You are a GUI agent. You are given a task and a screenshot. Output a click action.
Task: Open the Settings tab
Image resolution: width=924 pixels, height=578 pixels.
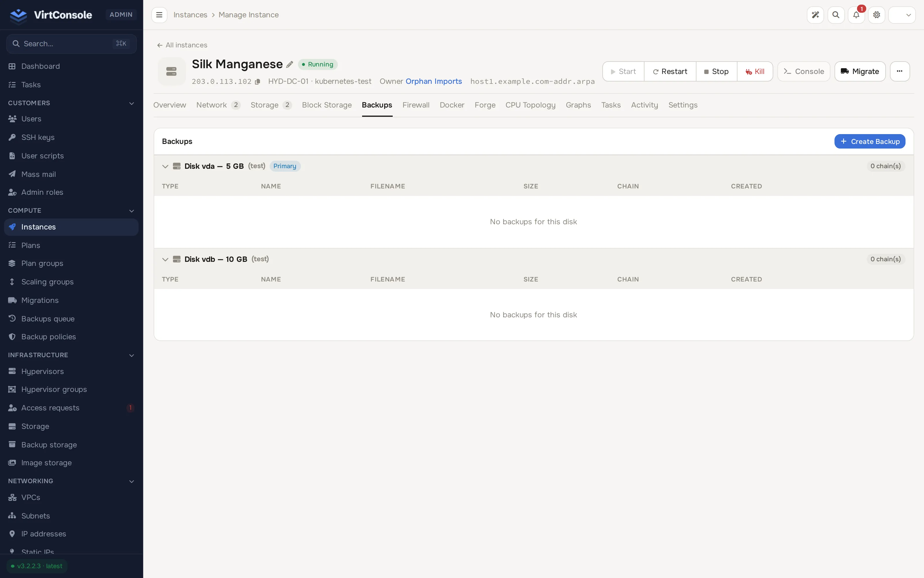[683, 105]
